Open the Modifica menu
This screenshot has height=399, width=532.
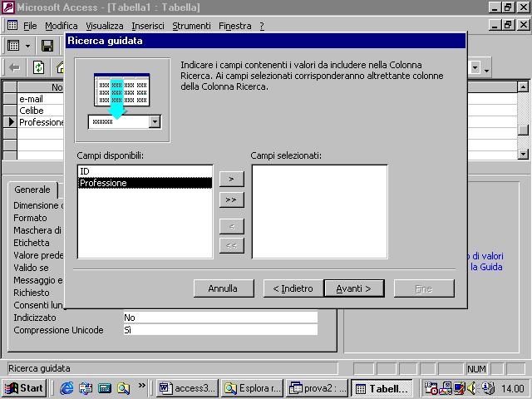click(x=61, y=26)
